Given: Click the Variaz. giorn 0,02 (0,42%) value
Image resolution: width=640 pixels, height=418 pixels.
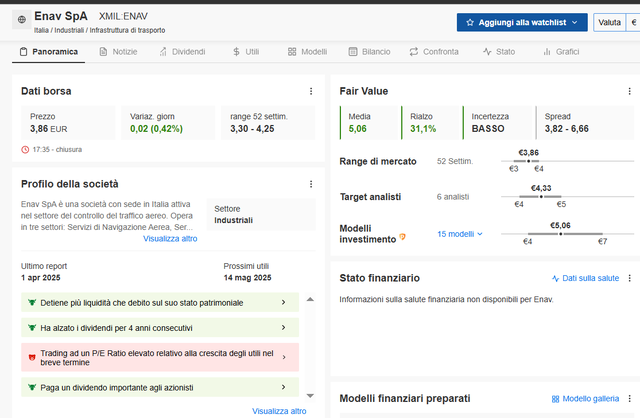Looking at the screenshot, I should [156, 129].
